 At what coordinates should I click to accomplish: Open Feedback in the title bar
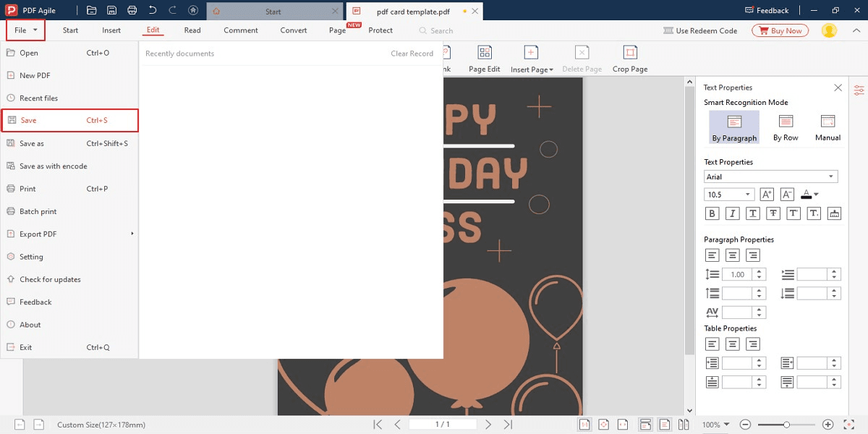pyautogui.click(x=767, y=10)
